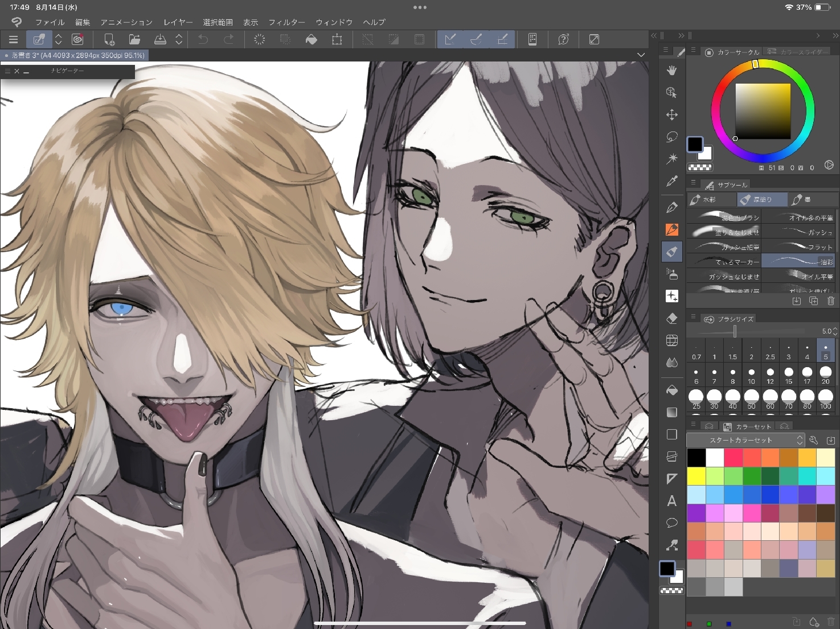Select the Lasso selection tool

(x=672, y=137)
